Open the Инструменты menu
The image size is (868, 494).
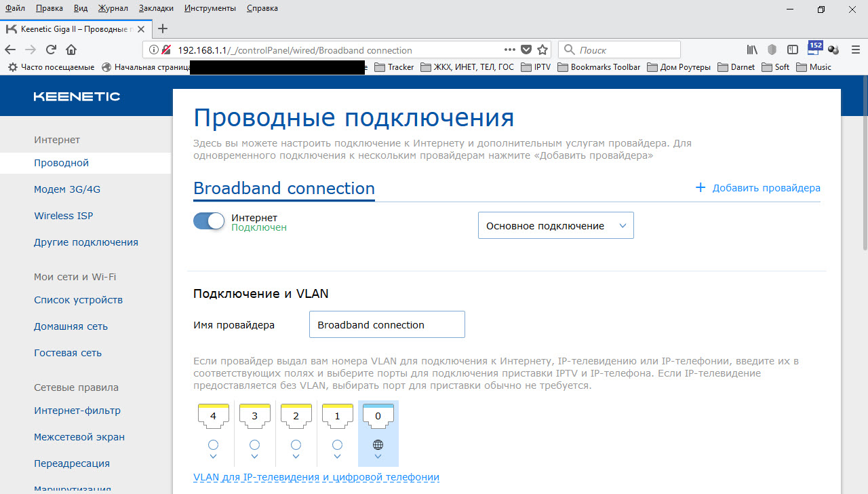click(210, 8)
